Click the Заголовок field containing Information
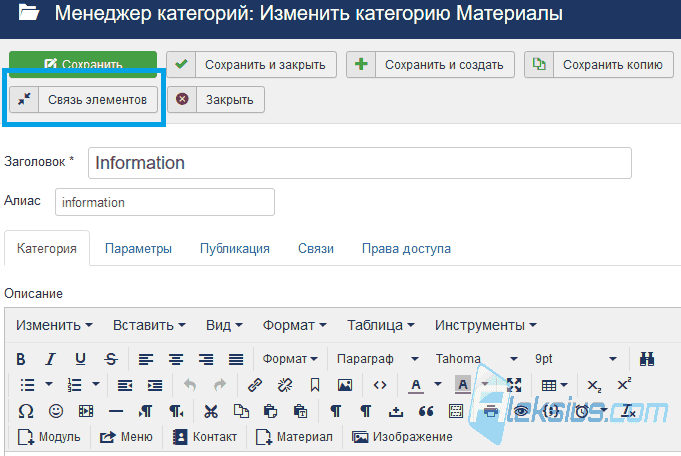This screenshot has width=681, height=456. (360, 163)
